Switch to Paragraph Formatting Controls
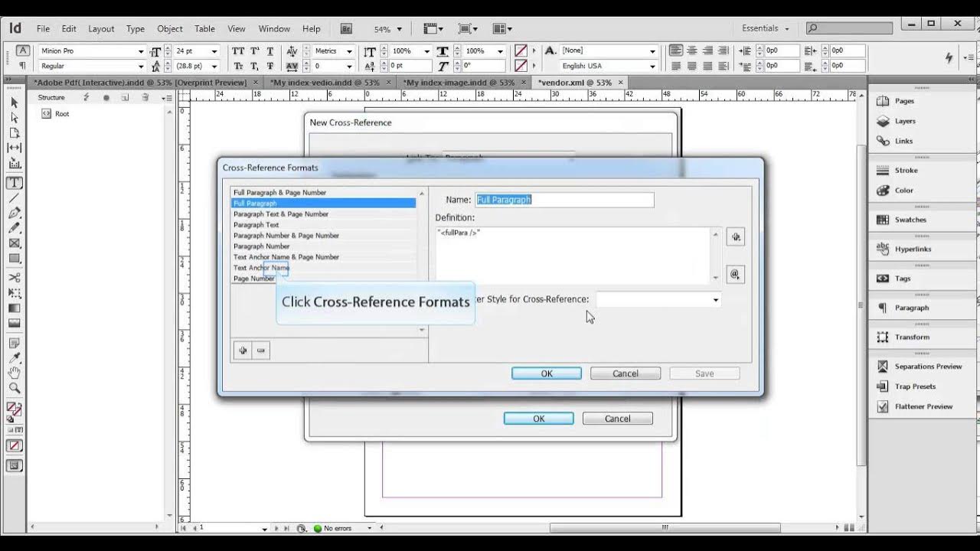Image resolution: width=980 pixels, height=551 pixels. coord(22,66)
